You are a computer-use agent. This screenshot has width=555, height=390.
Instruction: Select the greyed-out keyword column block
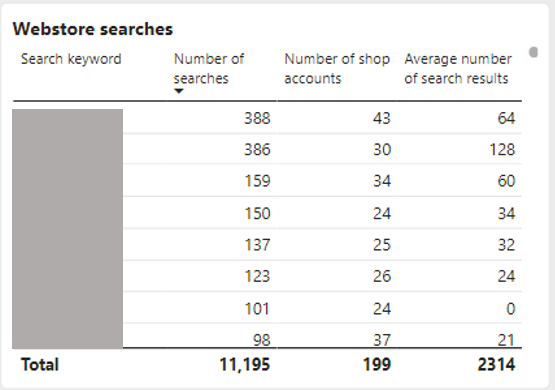click(68, 229)
